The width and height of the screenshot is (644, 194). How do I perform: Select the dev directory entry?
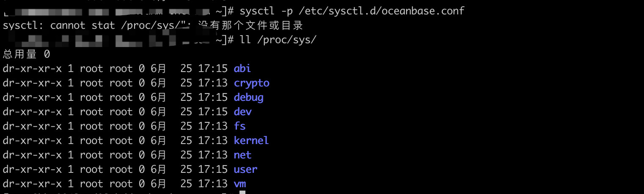(242, 112)
